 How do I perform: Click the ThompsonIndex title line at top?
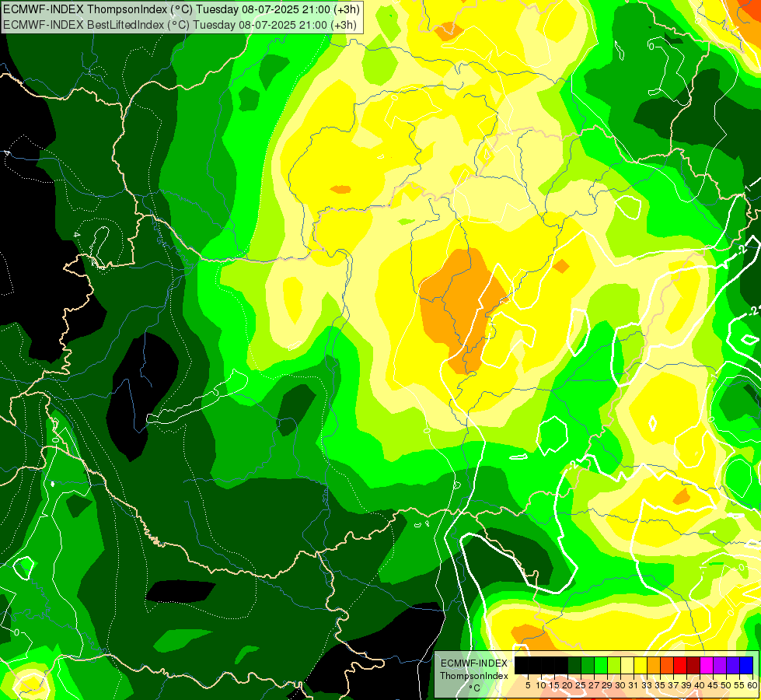point(180,9)
